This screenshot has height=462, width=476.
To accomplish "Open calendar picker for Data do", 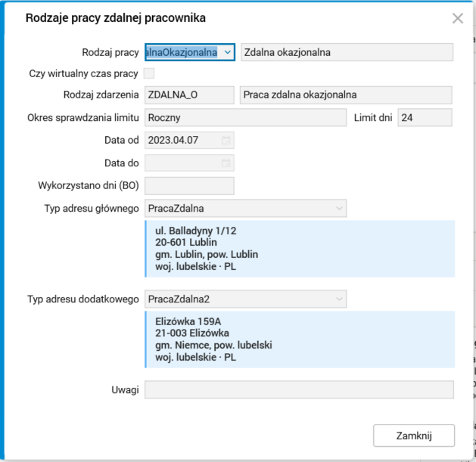I will point(226,163).
